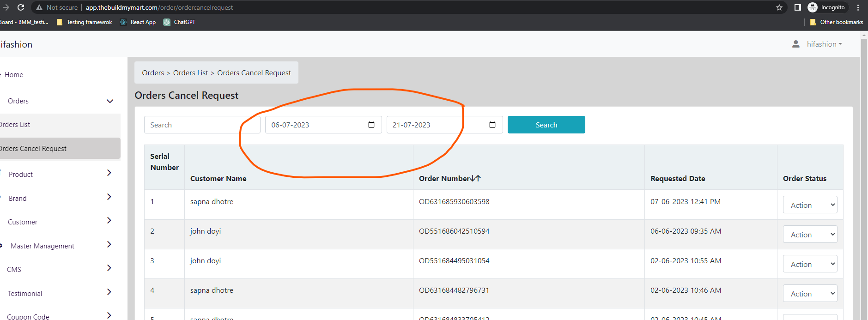The image size is (868, 320).
Task: Open Action dropdown for order OD551686042510594
Action: [810, 235]
